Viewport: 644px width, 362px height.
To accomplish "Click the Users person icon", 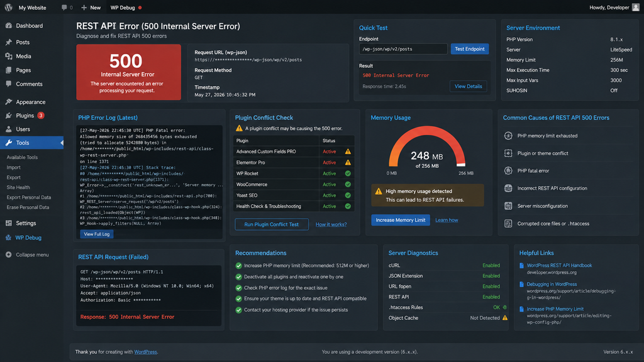I will 9,129.
